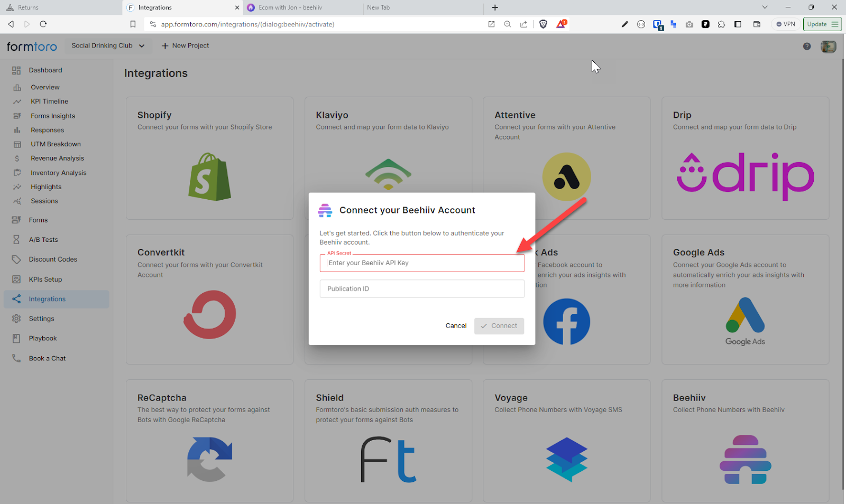Click the bookmark icon
This screenshot has width=846, height=504.
tap(133, 24)
